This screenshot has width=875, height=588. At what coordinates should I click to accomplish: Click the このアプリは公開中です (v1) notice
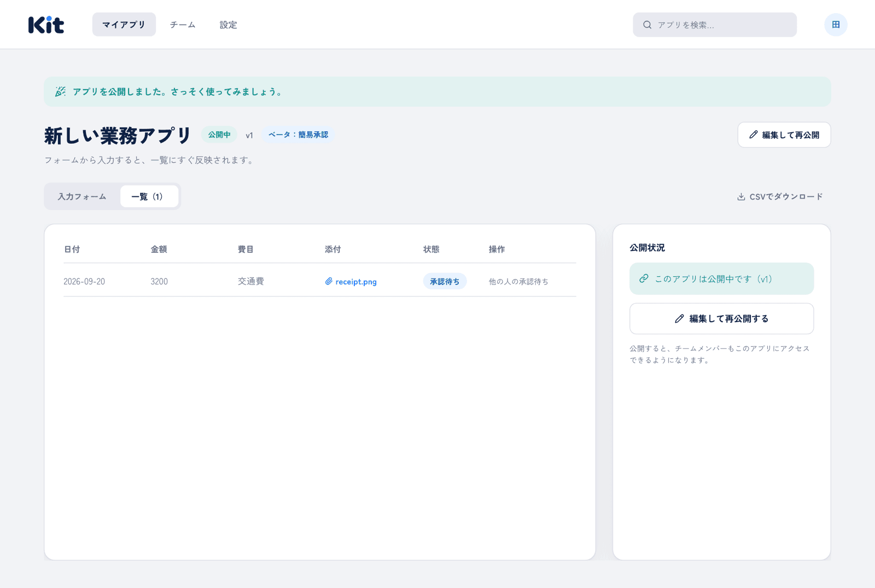tap(721, 278)
